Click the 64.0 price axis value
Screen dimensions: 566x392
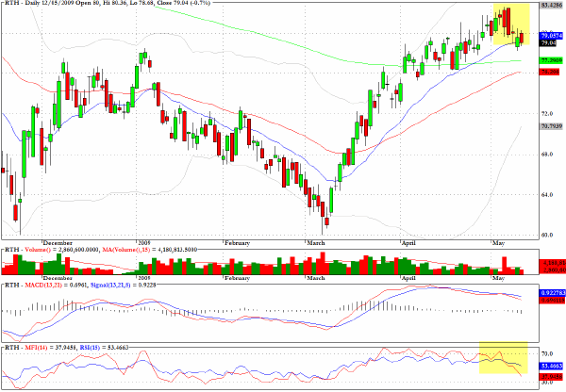tap(547, 195)
